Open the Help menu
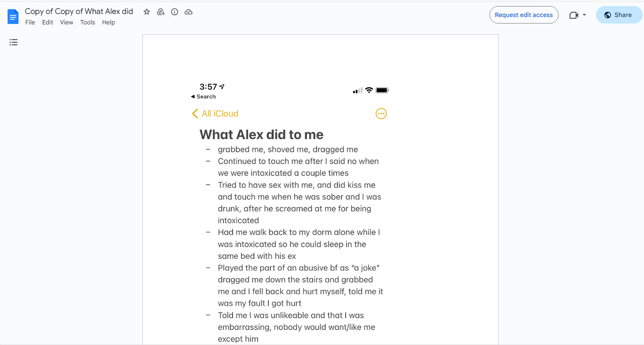 click(x=108, y=22)
